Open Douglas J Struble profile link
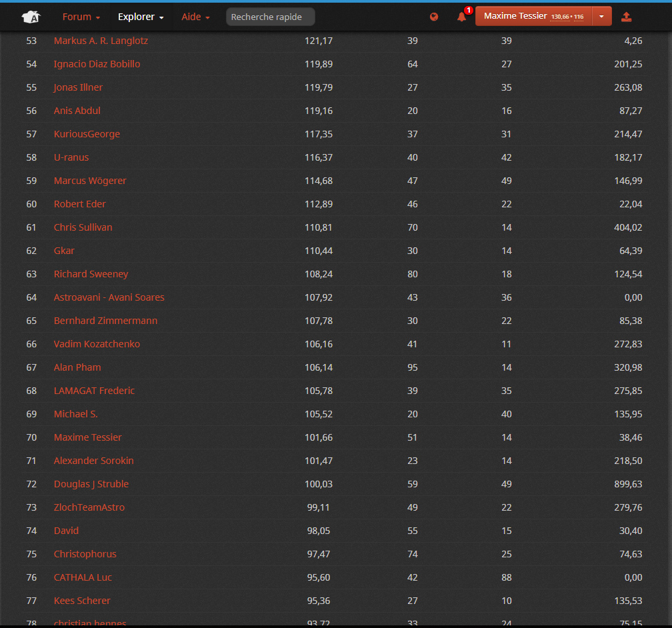Image resolution: width=672 pixels, height=628 pixels. (x=91, y=484)
